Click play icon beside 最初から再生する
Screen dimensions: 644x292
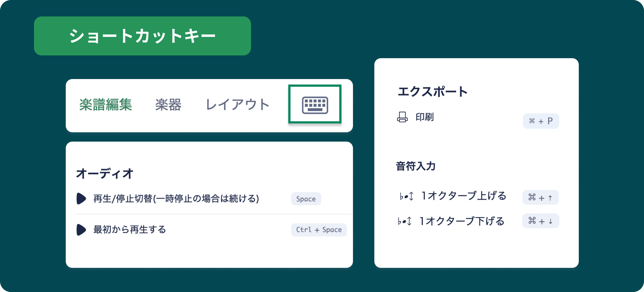pos(81,230)
